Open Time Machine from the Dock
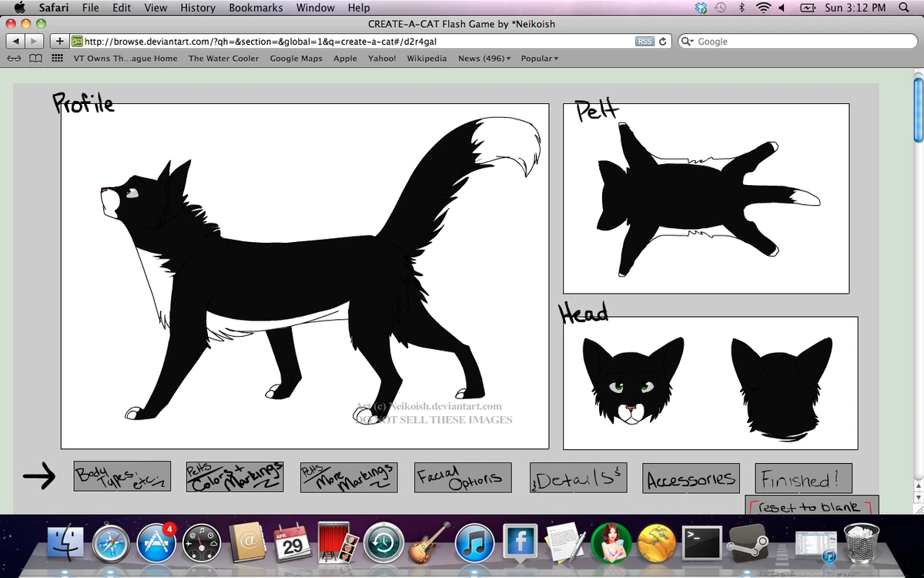This screenshot has height=578, width=924. point(383,543)
